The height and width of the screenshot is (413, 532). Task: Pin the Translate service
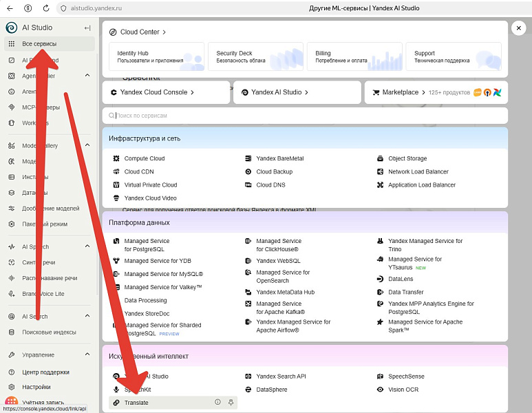pyautogui.click(x=231, y=403)
